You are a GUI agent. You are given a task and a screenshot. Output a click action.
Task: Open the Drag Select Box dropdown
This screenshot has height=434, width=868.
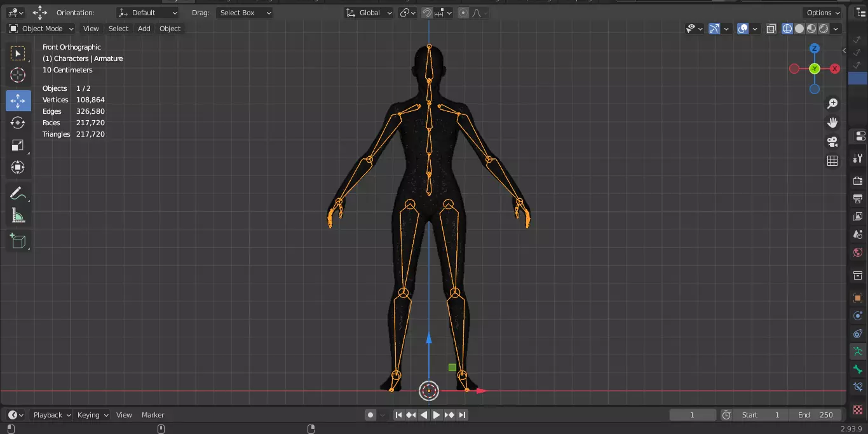pyautogui.click(x=244, y=13)
